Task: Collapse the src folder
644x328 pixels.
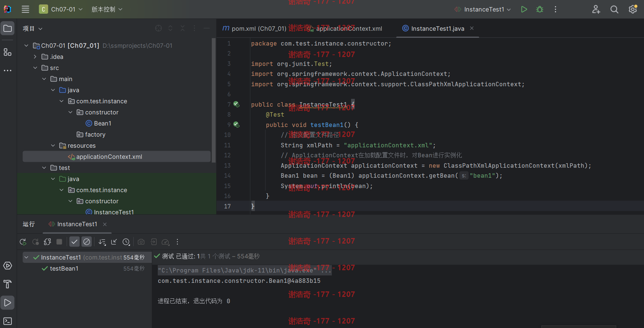Action: (x=35, y=68)
